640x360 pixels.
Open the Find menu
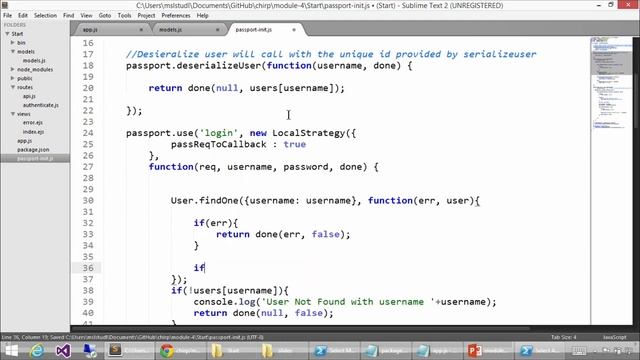tap(69, 16)
